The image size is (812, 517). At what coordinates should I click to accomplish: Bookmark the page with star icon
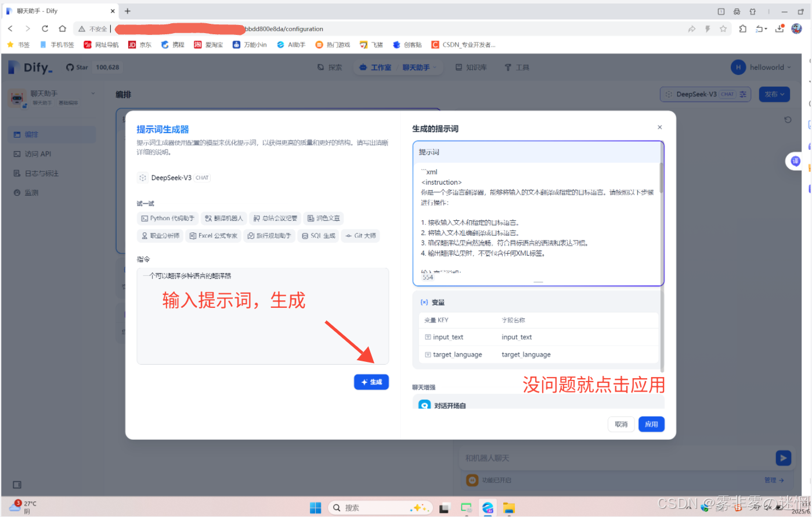723,28
